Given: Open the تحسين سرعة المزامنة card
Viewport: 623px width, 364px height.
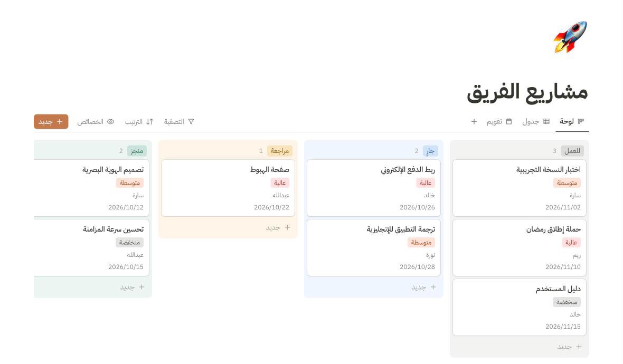Looking at the screenshot, I should pyautogui.click(x=91, y=247).
